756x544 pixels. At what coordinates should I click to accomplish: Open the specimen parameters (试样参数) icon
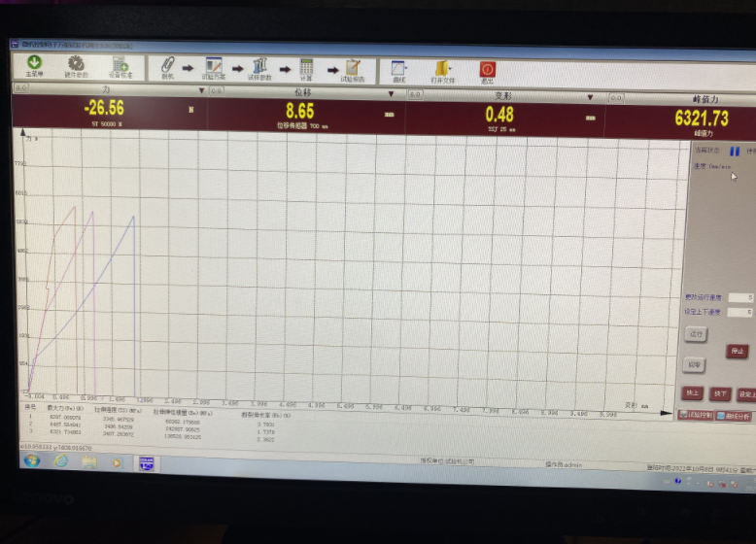(x=259, y=69)
